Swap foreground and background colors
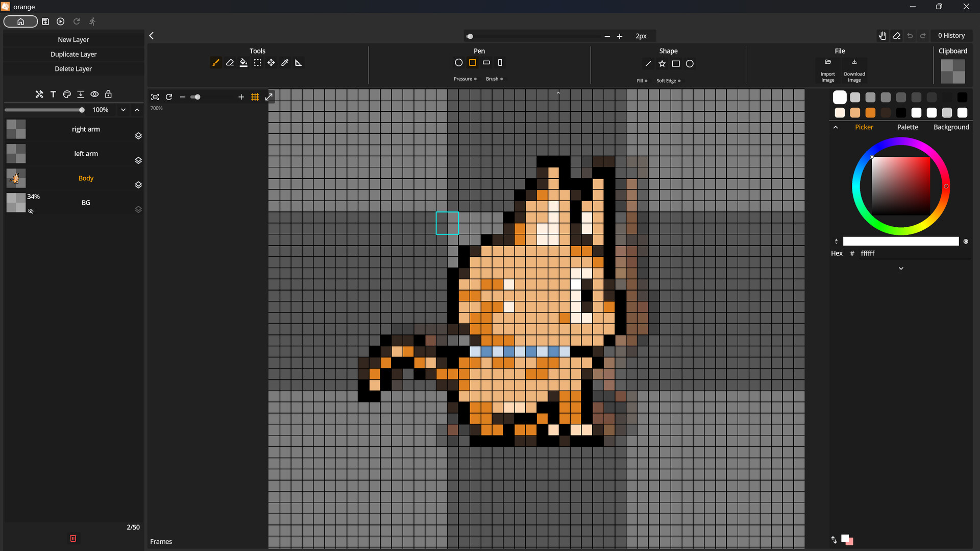980x551 pixels. tap(834, 540)
